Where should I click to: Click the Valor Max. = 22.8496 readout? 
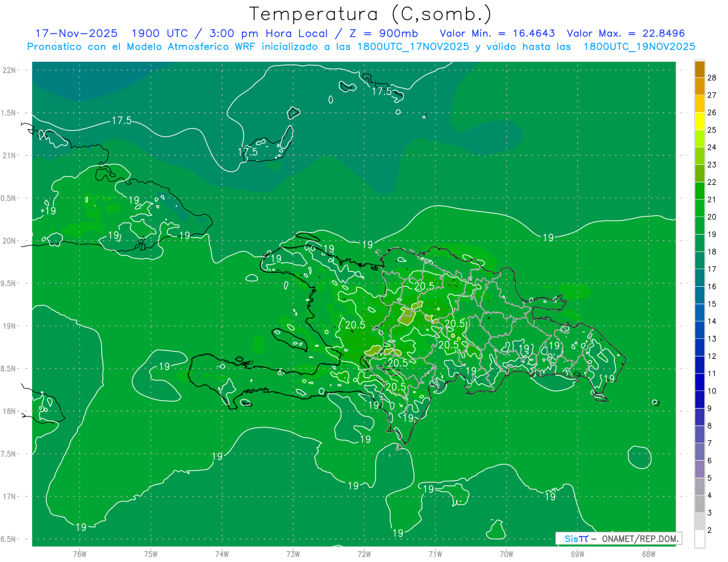[x=625, y=33]
